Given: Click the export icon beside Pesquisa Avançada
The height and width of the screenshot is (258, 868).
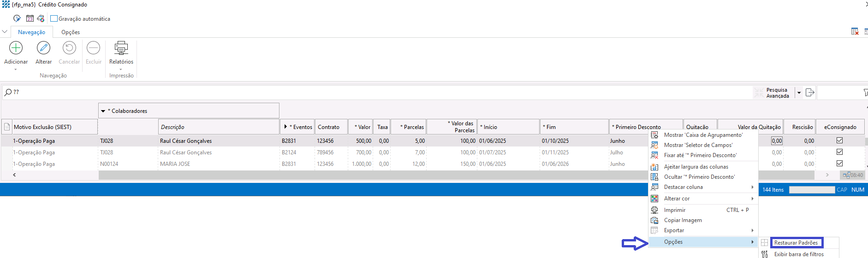Looking at the screenshot, I should [x=809, y=93].
